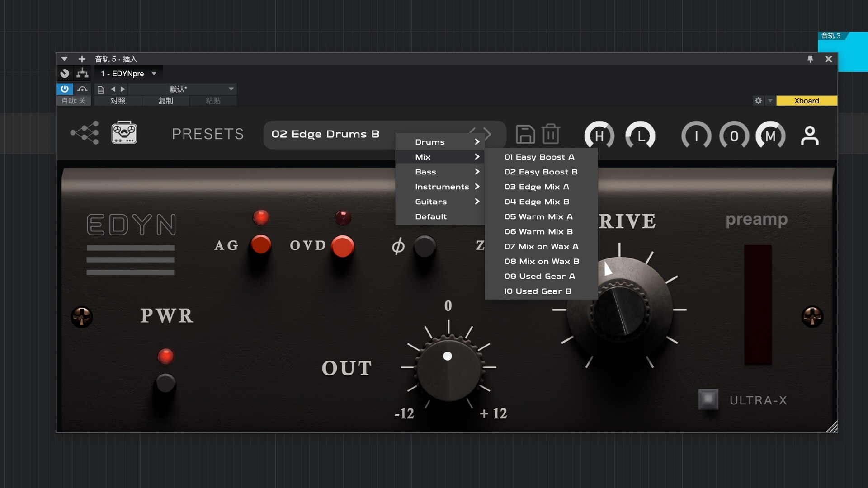This screenshot has width=868, height=488.
Task: Expand the Instruments preset submenu
Action: (x=440, y=187)
